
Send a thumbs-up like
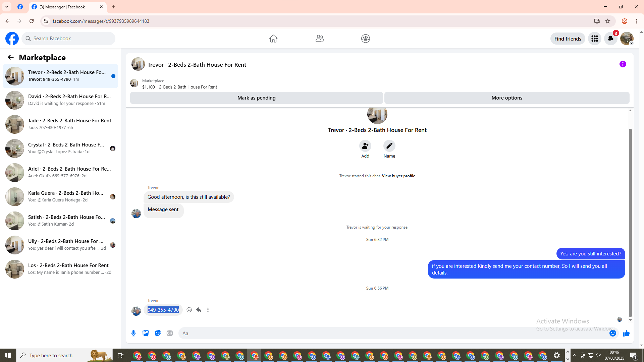point(626,333)
